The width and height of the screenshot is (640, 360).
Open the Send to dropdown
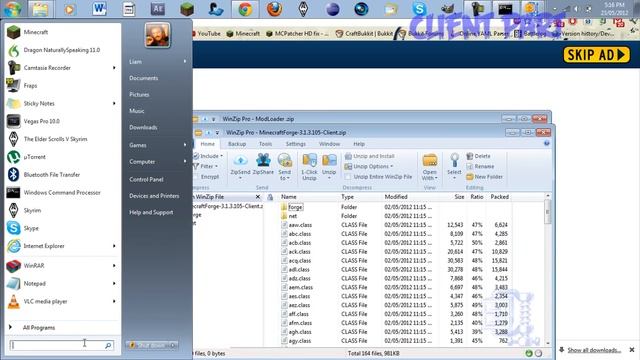tap(284, 175)
